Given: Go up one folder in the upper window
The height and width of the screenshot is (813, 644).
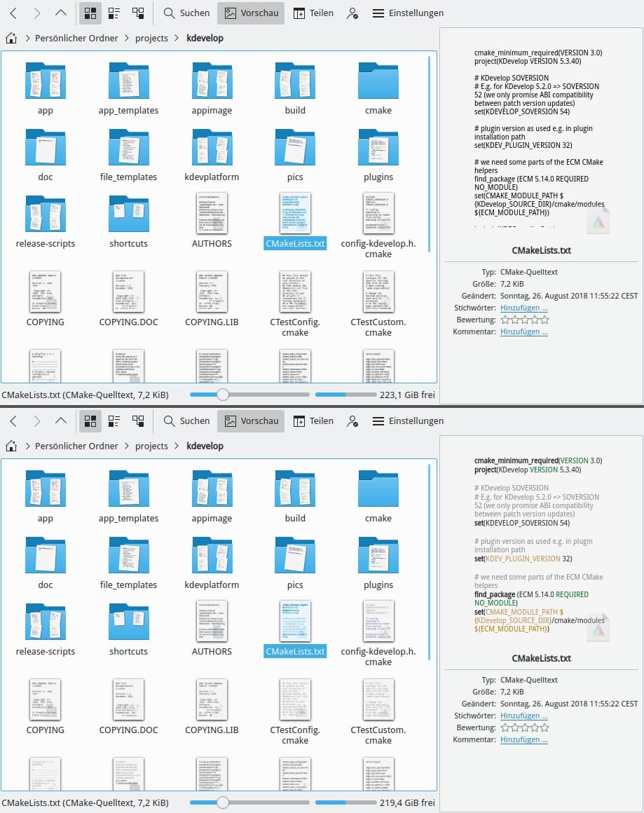Looking at the screenshot, I should pyautogui.click(x=61, y=13).
